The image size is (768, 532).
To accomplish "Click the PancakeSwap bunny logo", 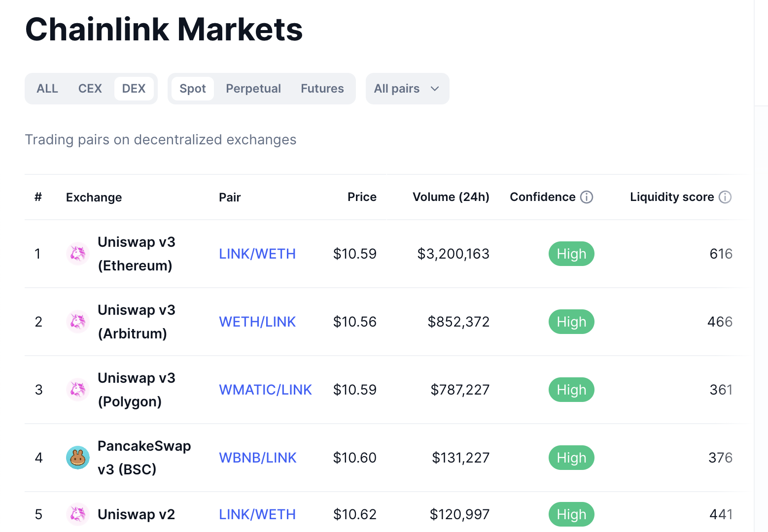I will pyautogui.click(x=78, y=458).
